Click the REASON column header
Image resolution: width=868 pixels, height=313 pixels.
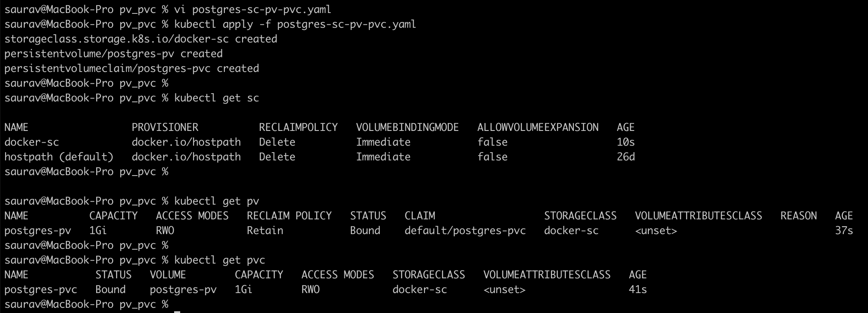click(798, 216)
